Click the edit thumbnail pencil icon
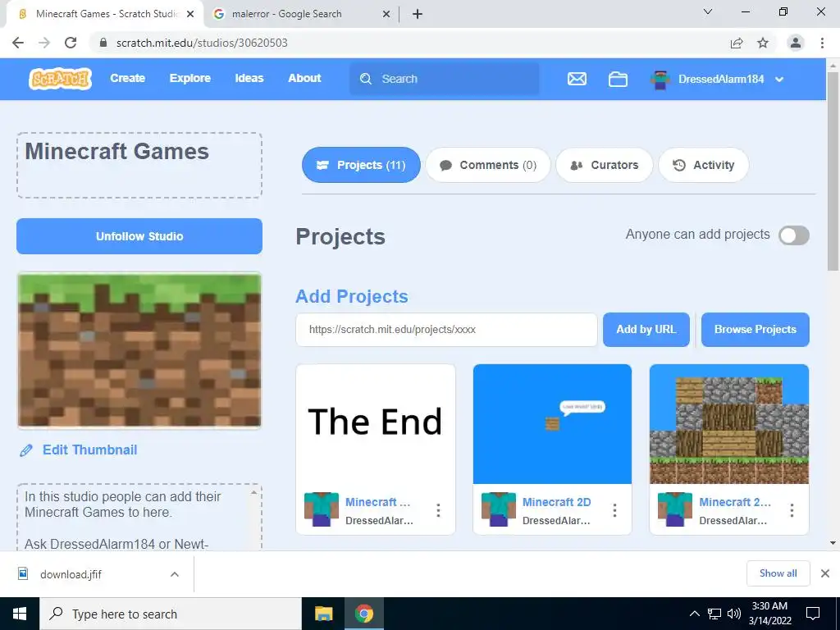 tap(25, 450)
